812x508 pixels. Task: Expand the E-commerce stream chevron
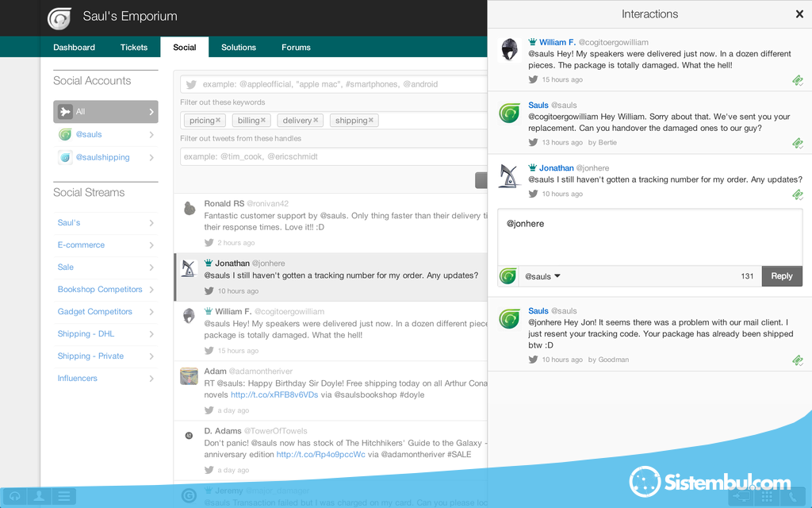tap(151, 245)
